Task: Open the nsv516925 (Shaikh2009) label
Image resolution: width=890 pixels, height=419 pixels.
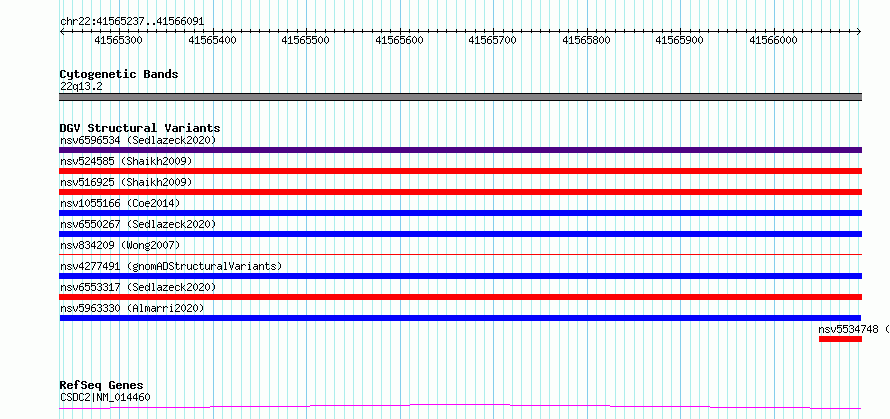Action: [x=126, y=182]
